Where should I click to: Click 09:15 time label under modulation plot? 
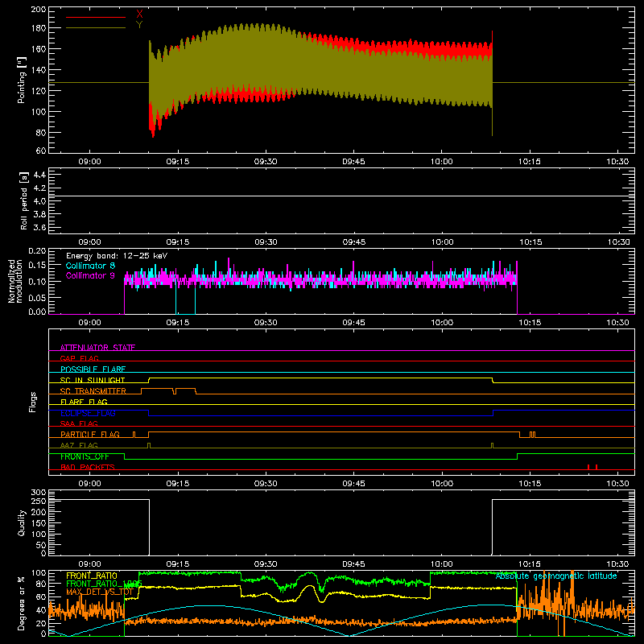coord(178,323)
